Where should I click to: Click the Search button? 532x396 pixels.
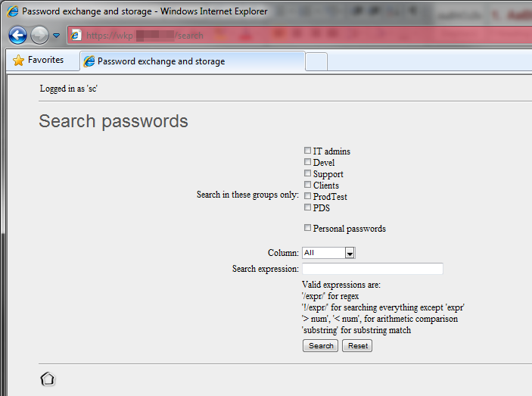[x=320, y=346]
